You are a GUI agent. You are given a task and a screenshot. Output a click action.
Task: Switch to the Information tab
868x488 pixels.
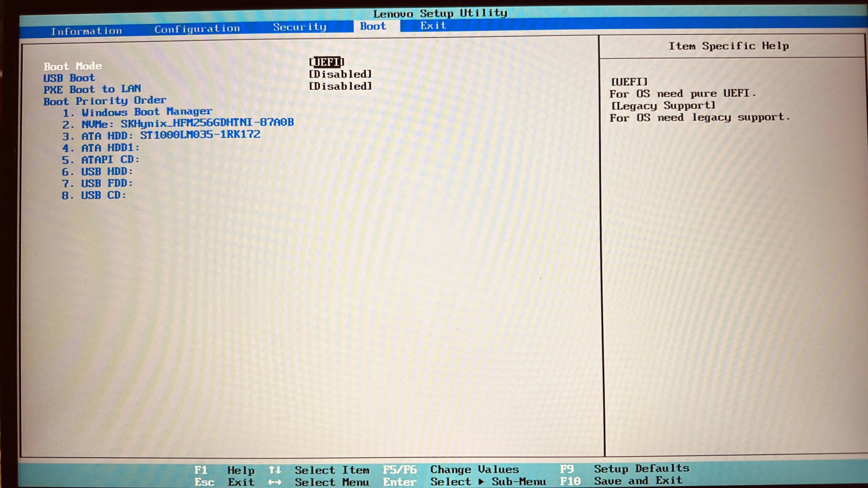[x=86, y=31]
